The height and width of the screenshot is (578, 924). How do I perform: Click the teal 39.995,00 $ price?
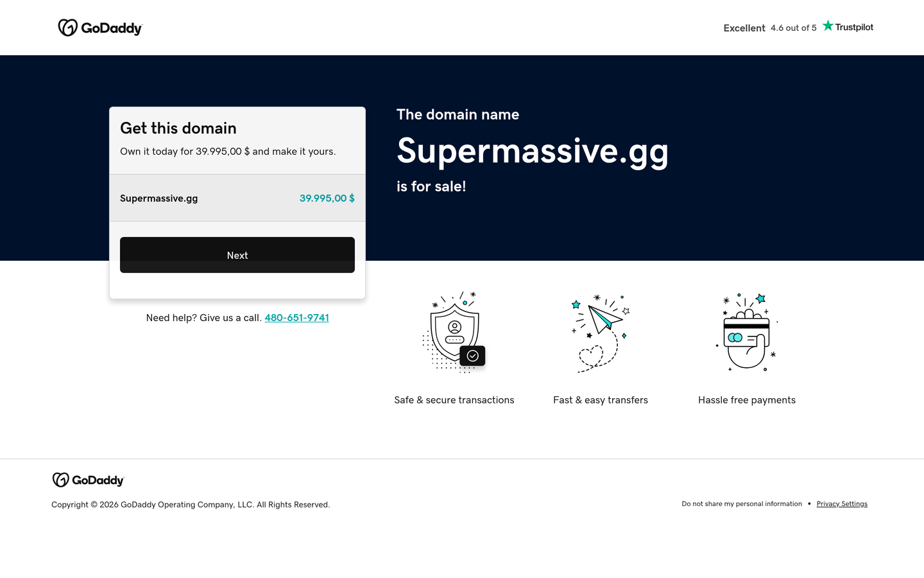[327, 198]
